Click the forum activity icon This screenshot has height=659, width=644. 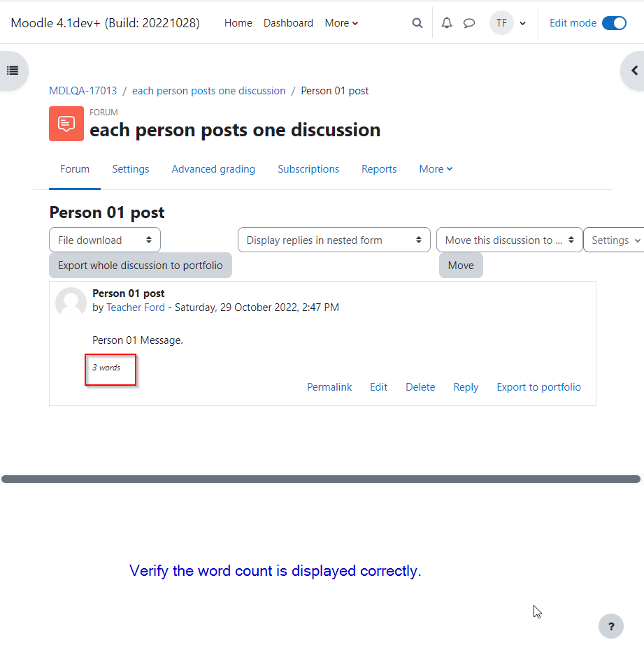[x=66, y=124]
